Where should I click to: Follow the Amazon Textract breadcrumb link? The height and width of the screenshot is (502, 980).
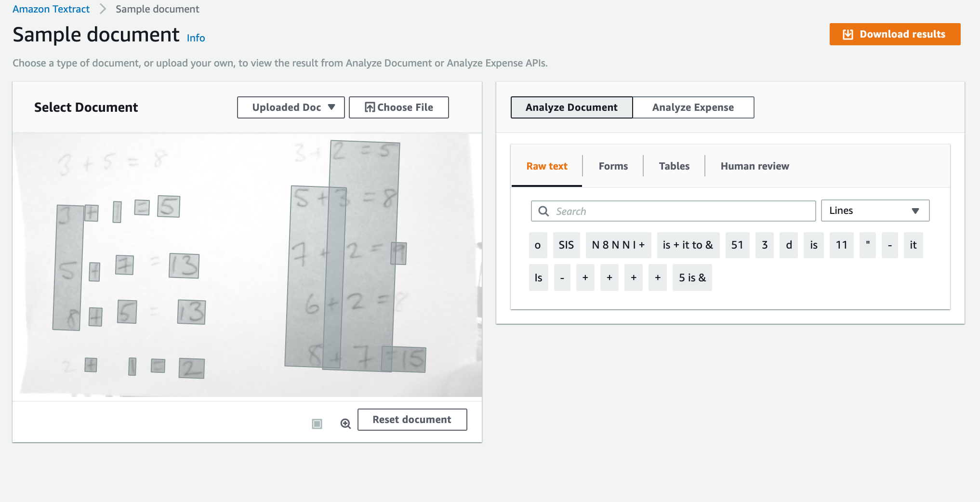click(51, 9)
